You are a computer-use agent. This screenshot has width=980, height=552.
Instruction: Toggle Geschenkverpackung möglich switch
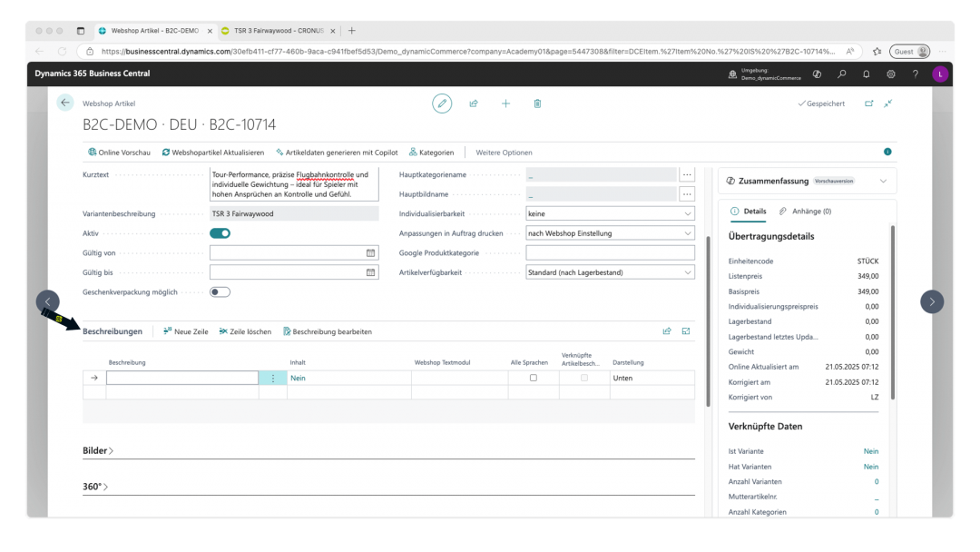coord(220,292)
